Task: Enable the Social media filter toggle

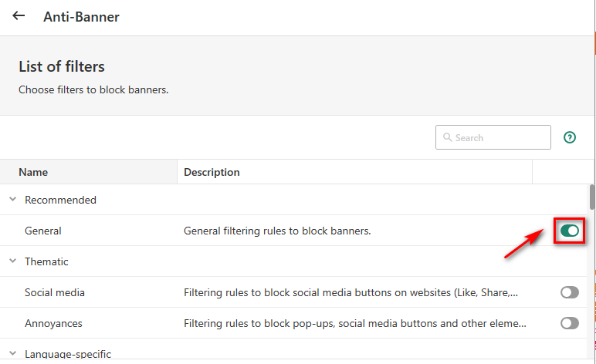Action: (x=569, y=292)
